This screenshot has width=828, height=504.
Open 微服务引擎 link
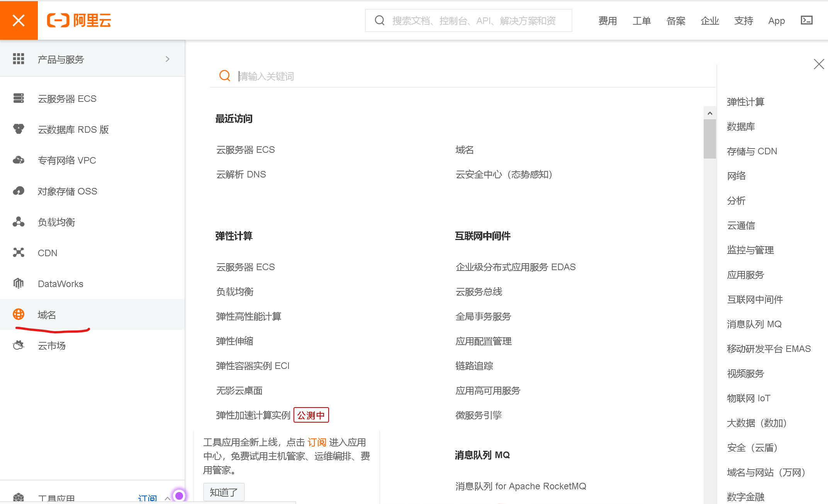(479, 415)
